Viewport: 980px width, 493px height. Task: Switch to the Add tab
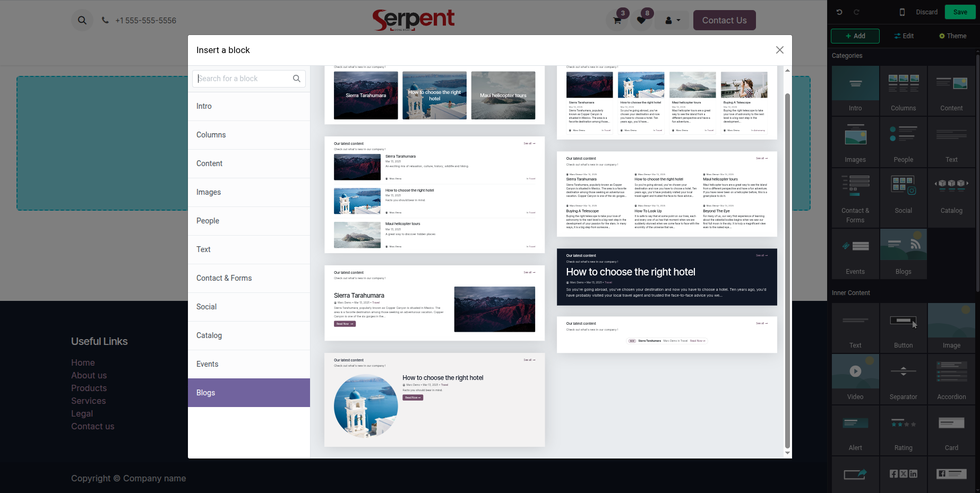pyautogui.click(x=855, y=36)
